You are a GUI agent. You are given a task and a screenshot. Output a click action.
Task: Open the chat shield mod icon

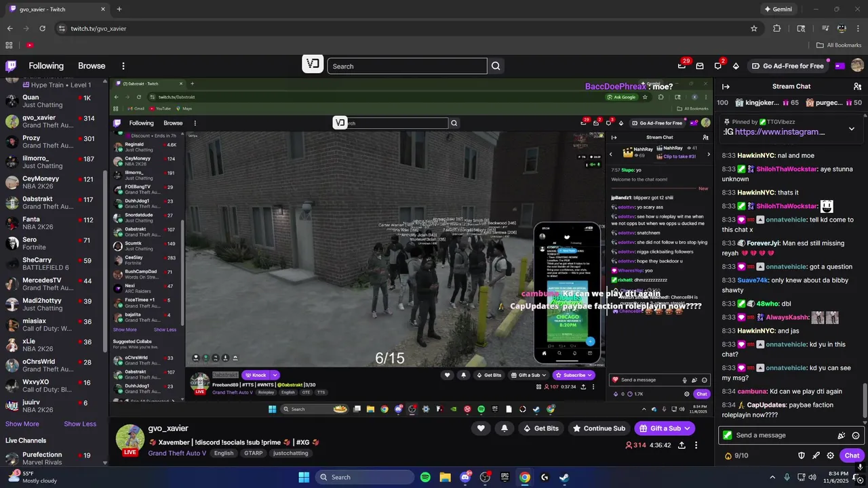(x=801, y=455)
